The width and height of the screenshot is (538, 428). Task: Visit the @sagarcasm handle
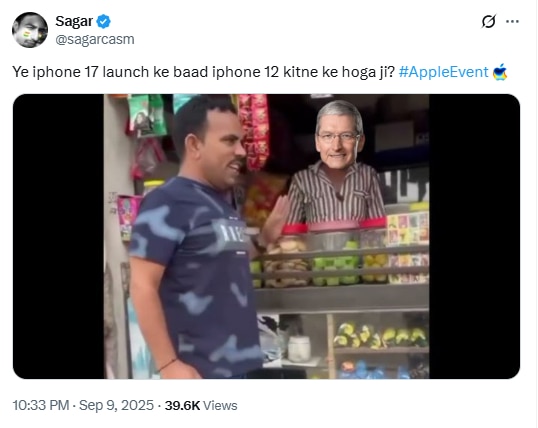tap(95, 39)
